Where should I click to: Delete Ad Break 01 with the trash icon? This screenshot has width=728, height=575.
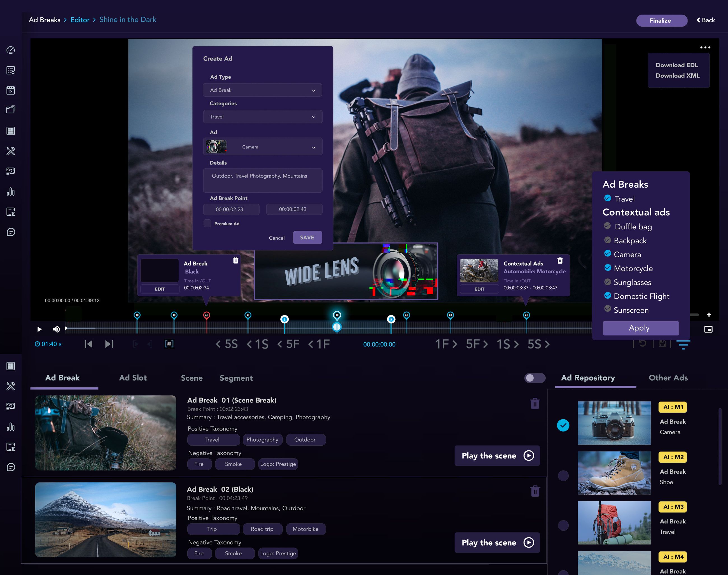pyautogui.click(x=535, y=403)
